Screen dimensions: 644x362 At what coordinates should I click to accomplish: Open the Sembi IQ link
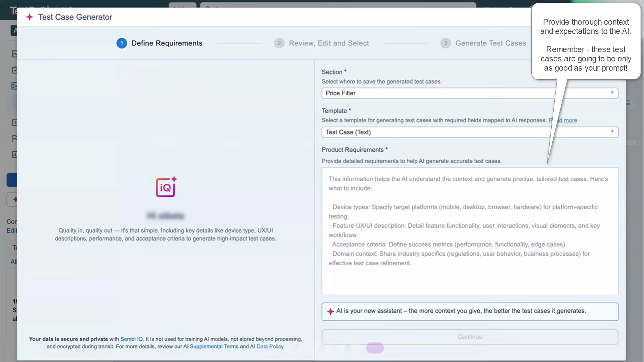click(x=131, y=339)
